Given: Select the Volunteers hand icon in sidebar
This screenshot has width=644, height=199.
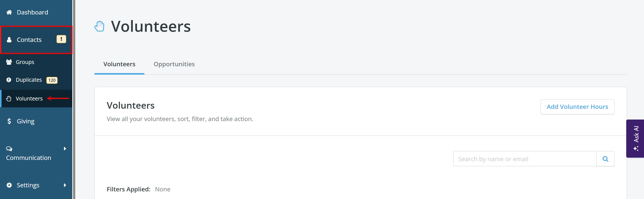Looking at the screenshot, I should click(x=9, y=98).
